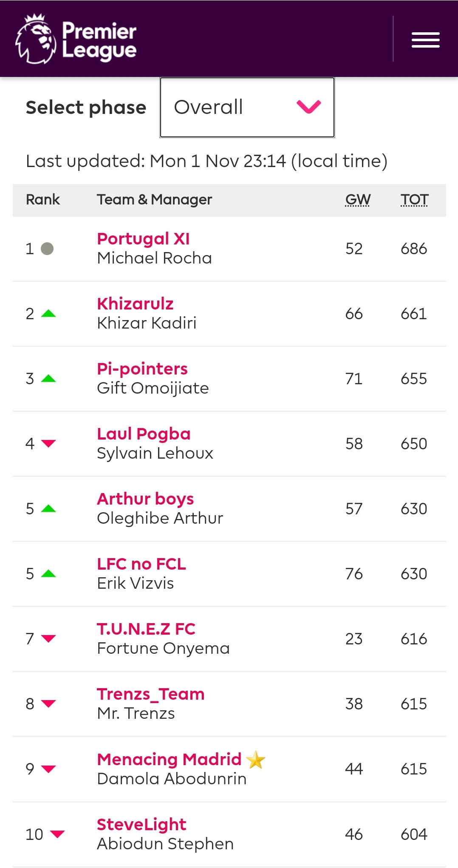Viewport: 458px width, 868px height.
Task: Open Portugal XI team link
Action: [x=143, y=239]
